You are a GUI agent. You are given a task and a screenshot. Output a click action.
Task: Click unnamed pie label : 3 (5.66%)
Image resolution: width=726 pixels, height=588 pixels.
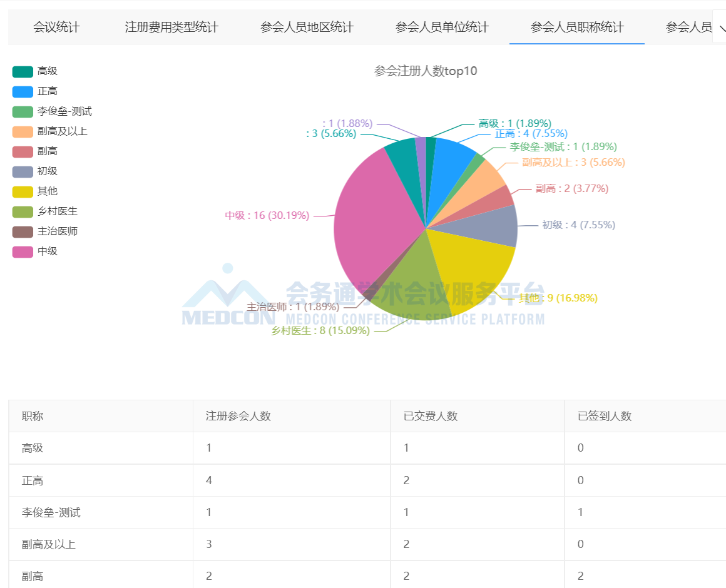(331, 134)
